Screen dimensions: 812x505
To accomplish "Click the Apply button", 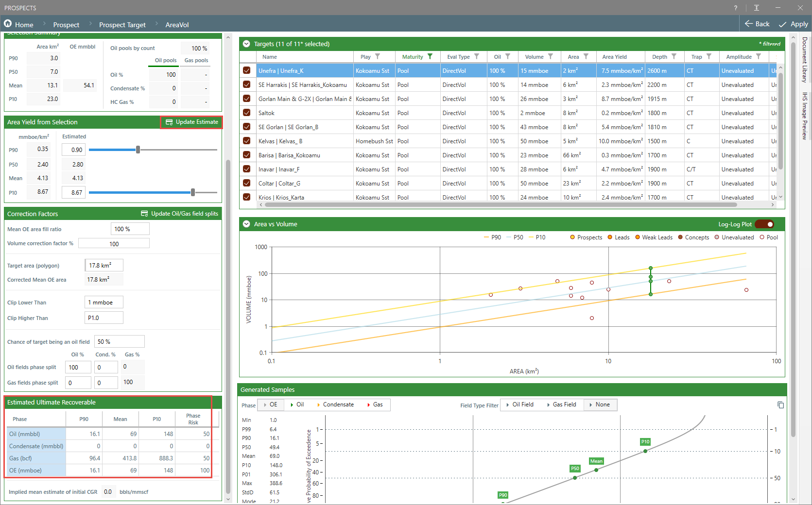I will click(793, 24).
